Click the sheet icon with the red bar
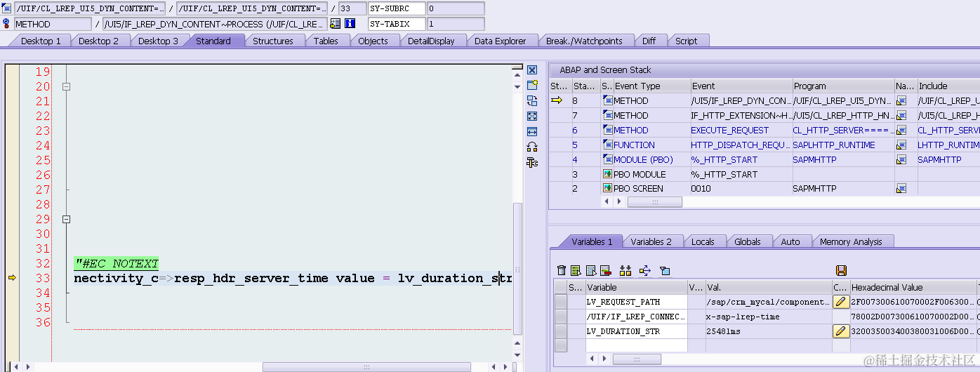The image size is (980, 372). 605,270
